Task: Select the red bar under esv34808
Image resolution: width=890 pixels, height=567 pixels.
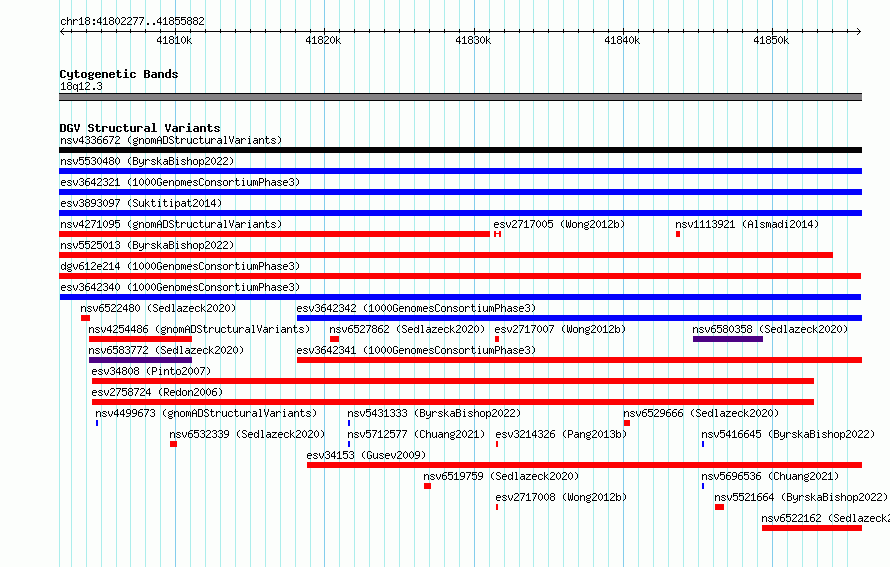Action: coord(453,381)
